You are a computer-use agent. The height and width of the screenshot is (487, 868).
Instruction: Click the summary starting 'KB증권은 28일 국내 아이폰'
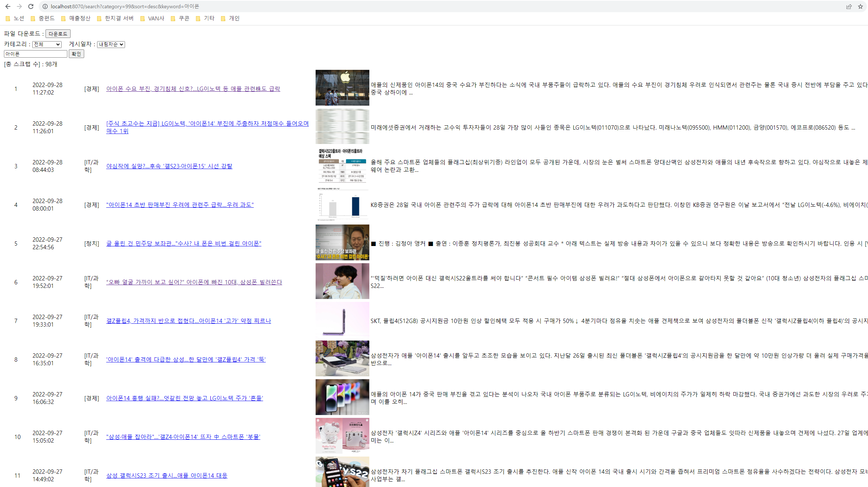(x=619, y=205)
